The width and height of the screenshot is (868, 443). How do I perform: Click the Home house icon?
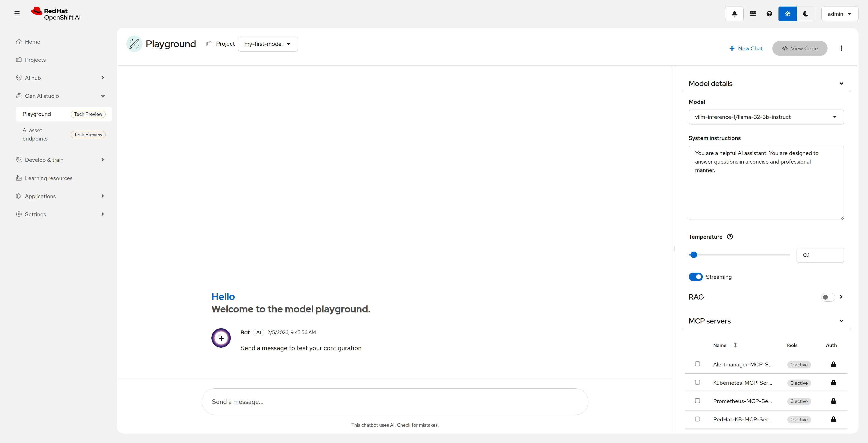pos(19,42)
